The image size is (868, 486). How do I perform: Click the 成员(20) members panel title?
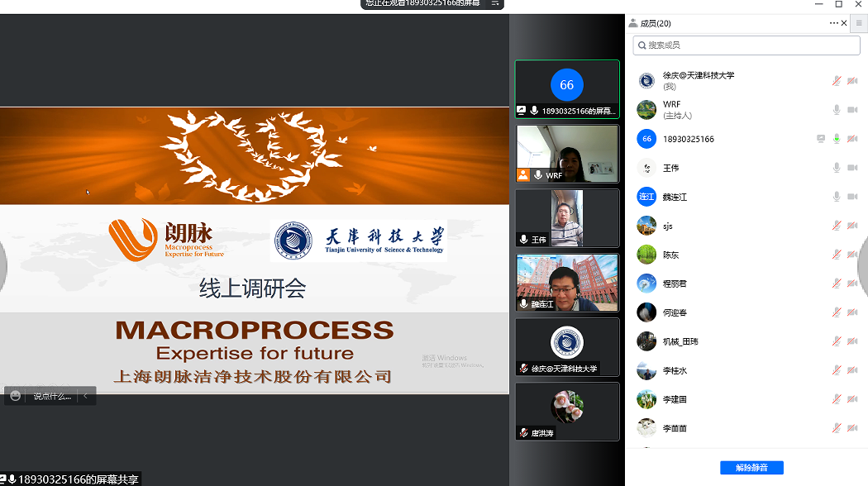pyautogui.click(x=656, y=23)
